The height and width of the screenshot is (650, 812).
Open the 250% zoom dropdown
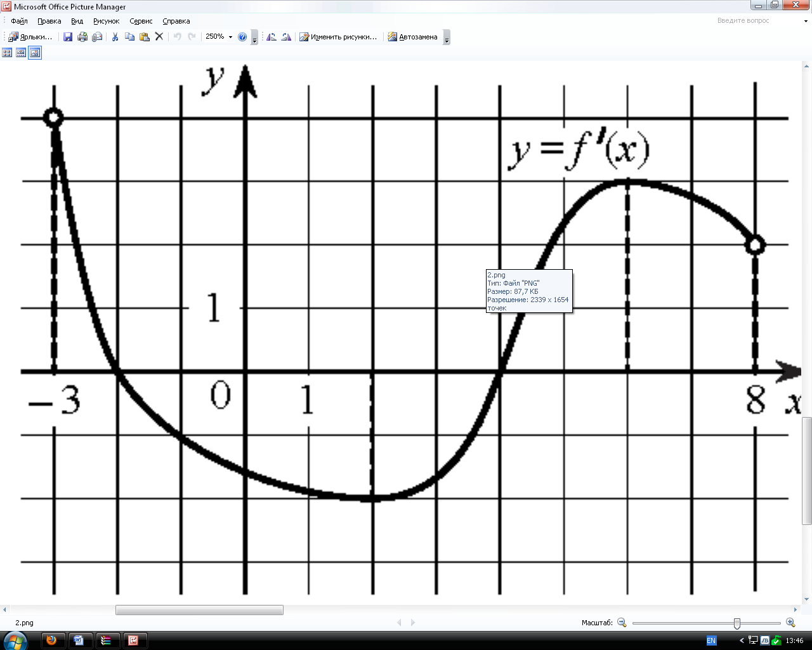pos(230,37)
